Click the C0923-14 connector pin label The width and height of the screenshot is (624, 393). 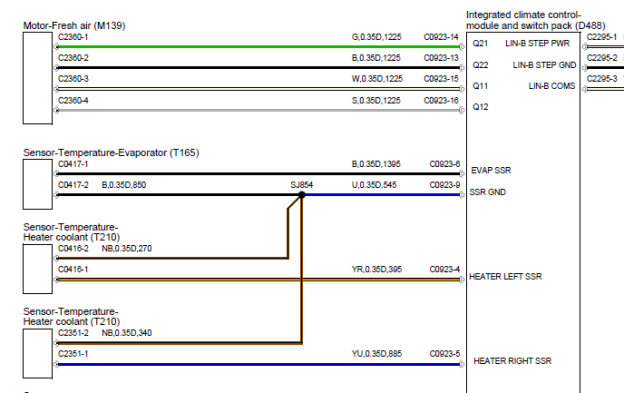[x=441, y=37]
